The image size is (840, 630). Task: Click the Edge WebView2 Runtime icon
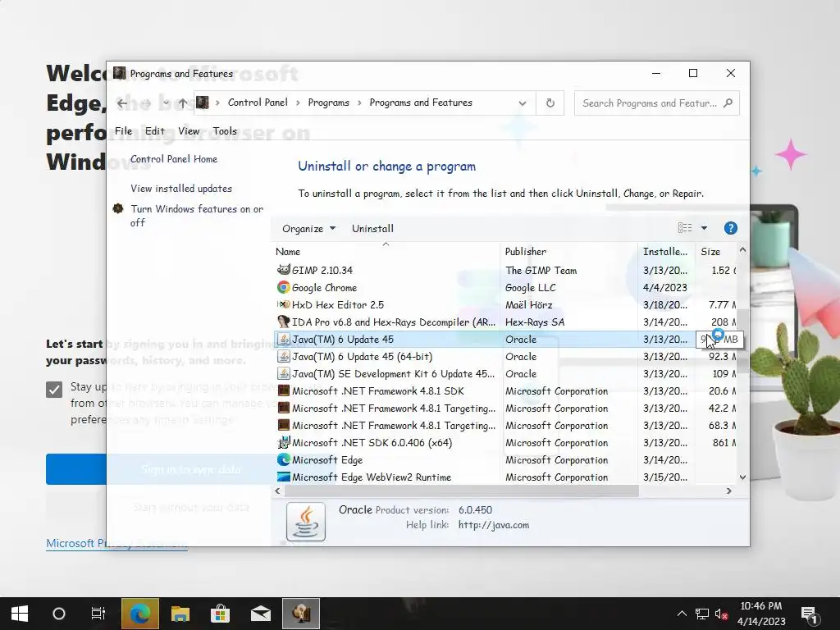[x=283, y=477]
